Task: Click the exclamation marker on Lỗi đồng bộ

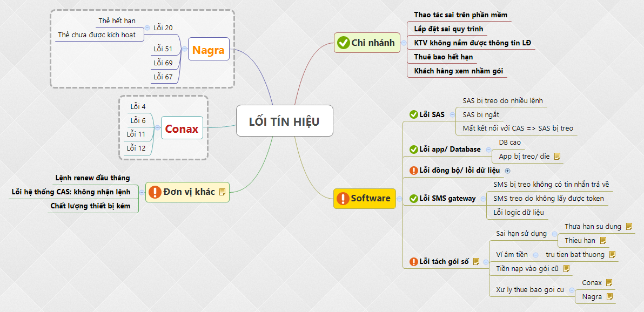Action: tap(413, 171)
